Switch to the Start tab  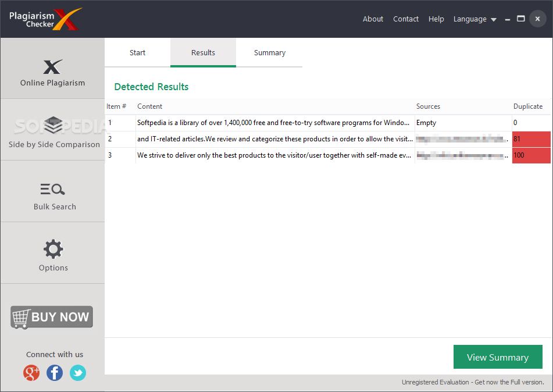coord(137,52)
